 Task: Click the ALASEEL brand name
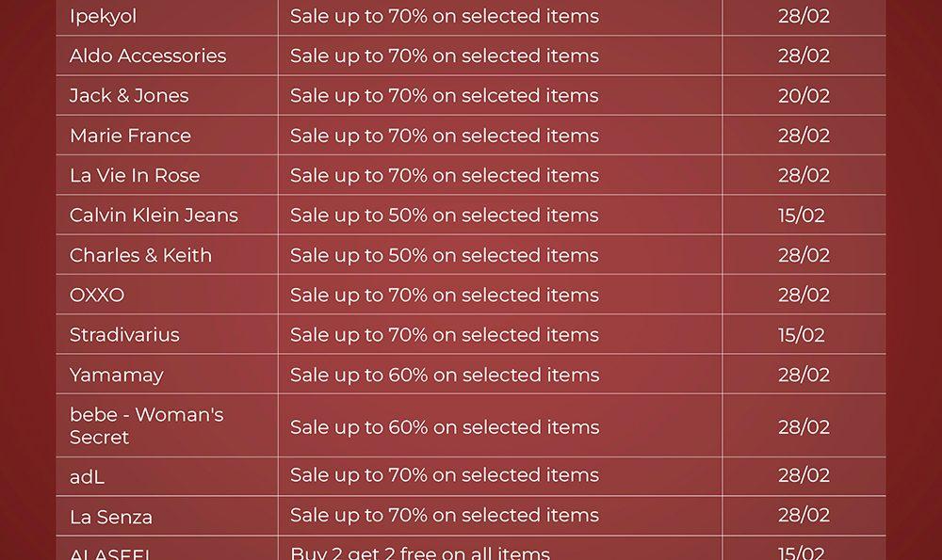pos(111,553)
